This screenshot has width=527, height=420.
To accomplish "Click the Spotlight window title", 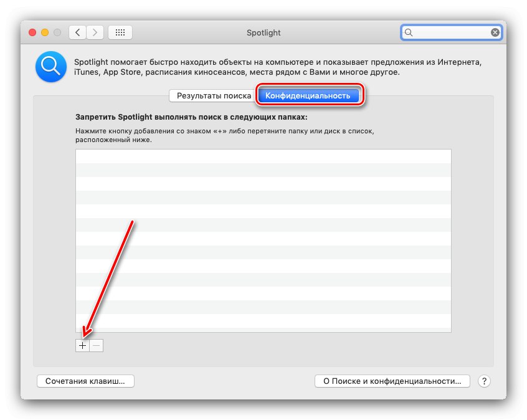I will pos(263,32).
